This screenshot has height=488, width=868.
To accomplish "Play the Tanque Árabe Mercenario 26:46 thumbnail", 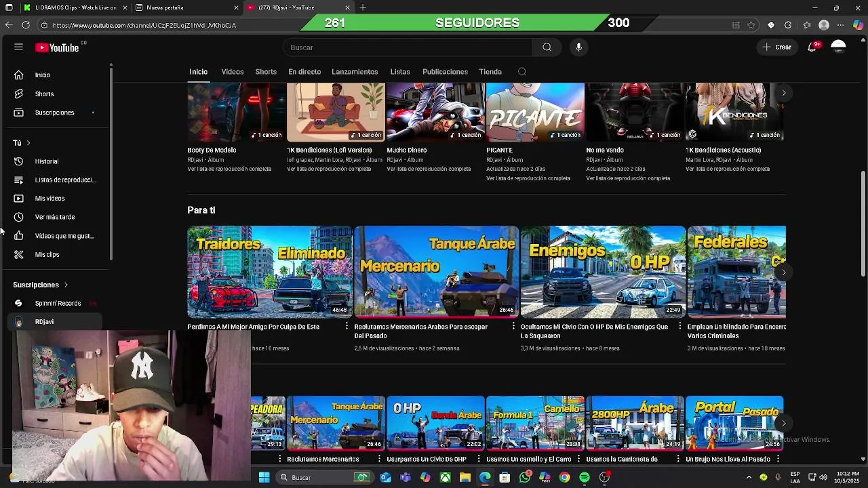I will click(x=436, y=272).
